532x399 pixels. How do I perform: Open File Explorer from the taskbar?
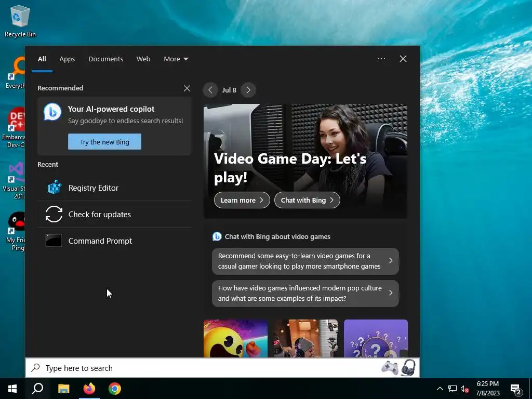click(63, 389)
